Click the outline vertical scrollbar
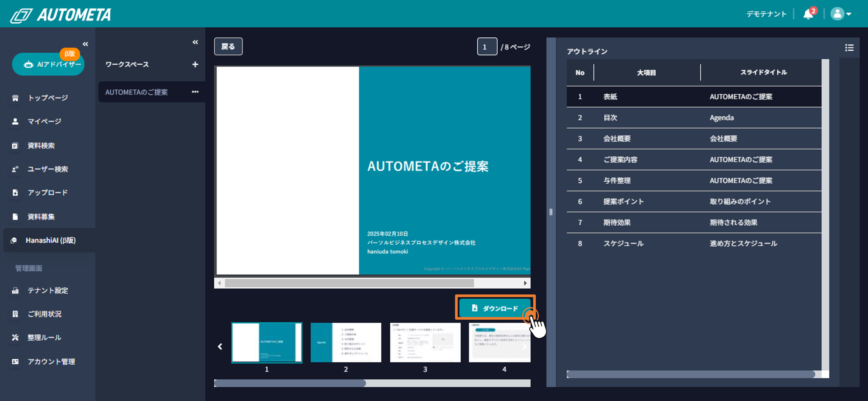The image size is (868, 401). (x=825, y=215)
